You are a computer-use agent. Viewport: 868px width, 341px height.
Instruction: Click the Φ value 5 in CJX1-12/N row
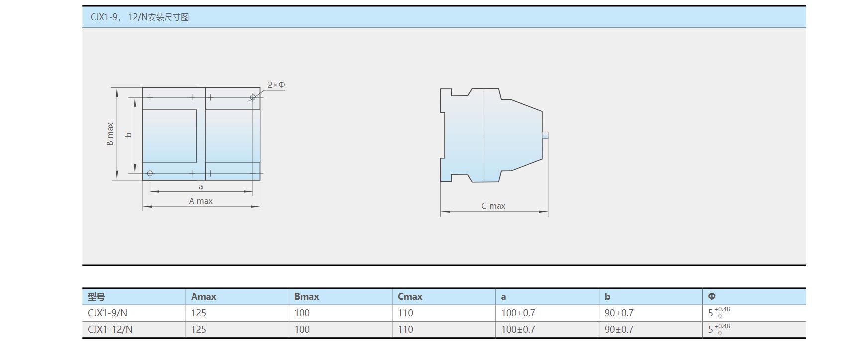pyautogui.click(x=719, y=329)
